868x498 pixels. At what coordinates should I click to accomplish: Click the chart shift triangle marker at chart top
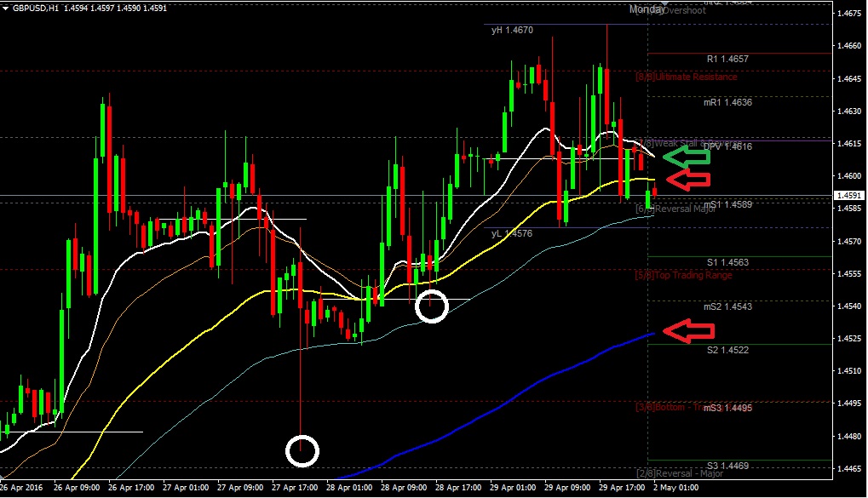coord(665,3)
